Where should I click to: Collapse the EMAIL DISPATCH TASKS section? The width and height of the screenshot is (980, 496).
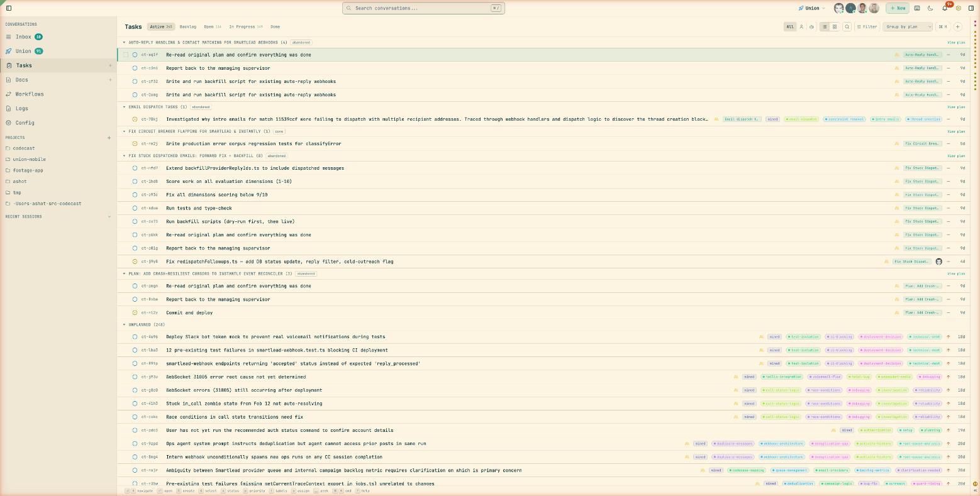coord(125,107)
